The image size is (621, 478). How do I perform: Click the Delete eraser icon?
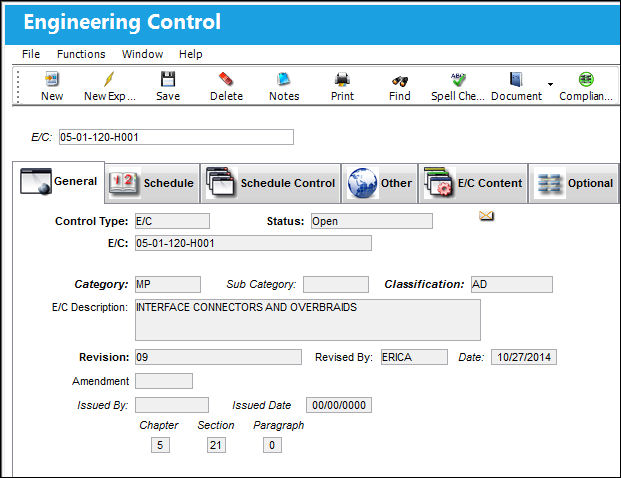tap(226, 79)
